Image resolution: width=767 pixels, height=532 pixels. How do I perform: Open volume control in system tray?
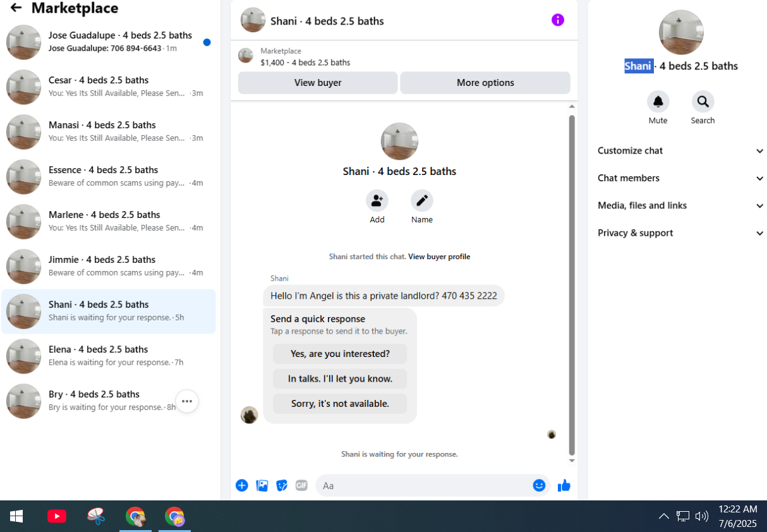[701, 516]
